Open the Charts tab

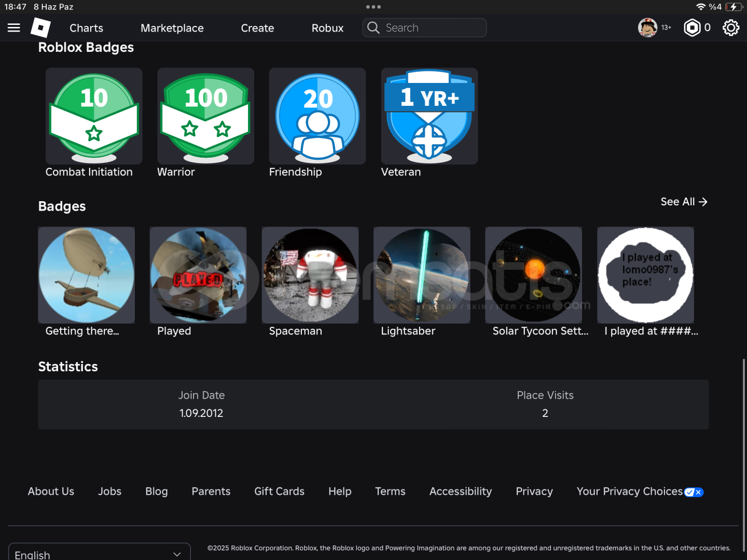[x=86, y=28]
